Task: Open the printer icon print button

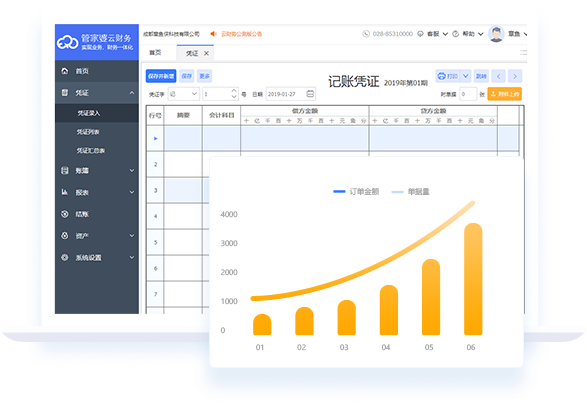Action: click(x=447, y=76)
